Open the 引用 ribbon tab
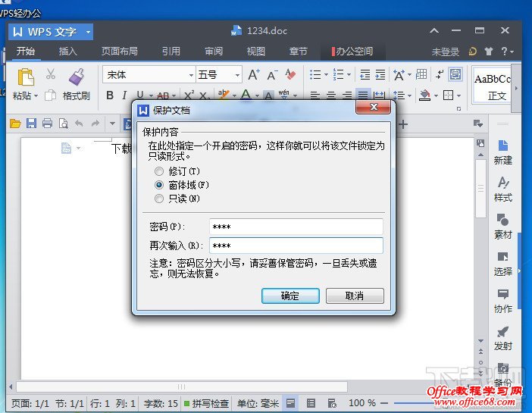Screen dimensions: 532x413 tap(171, 52)
